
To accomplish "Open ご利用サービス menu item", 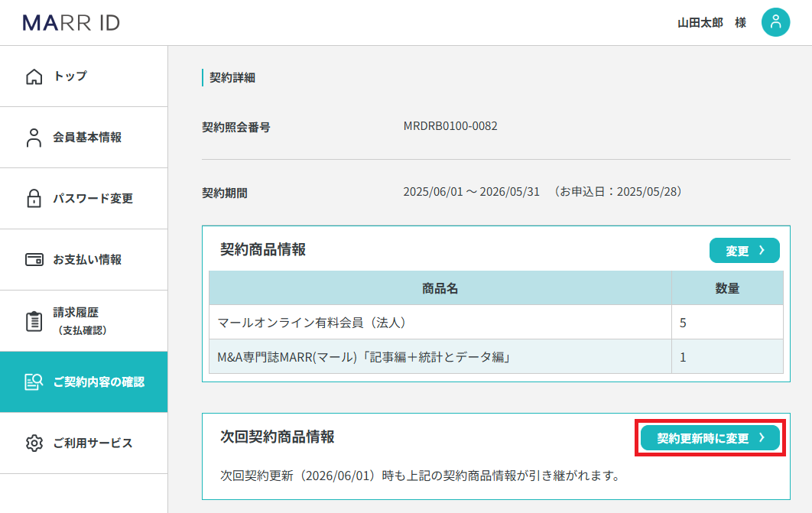I will pos(84,443).
